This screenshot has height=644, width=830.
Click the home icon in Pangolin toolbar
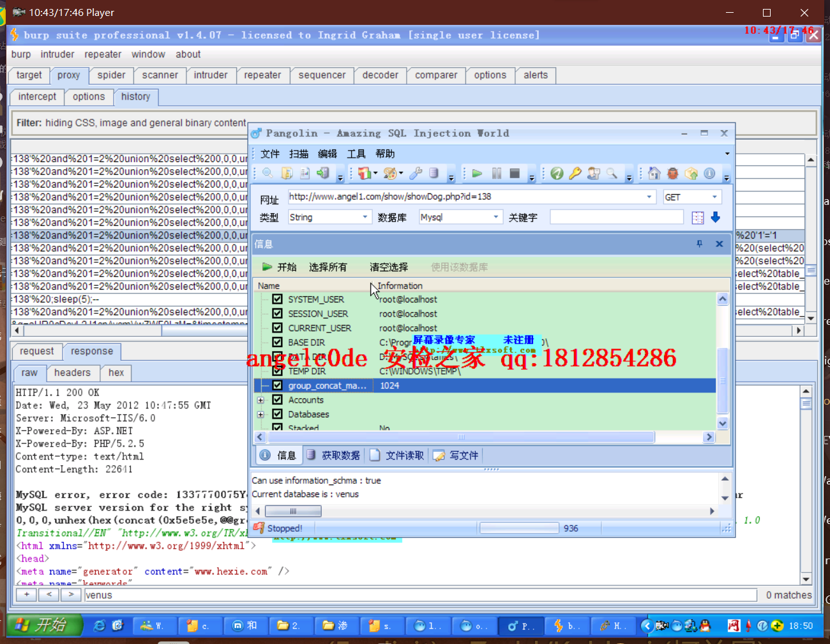click(654, 173)
